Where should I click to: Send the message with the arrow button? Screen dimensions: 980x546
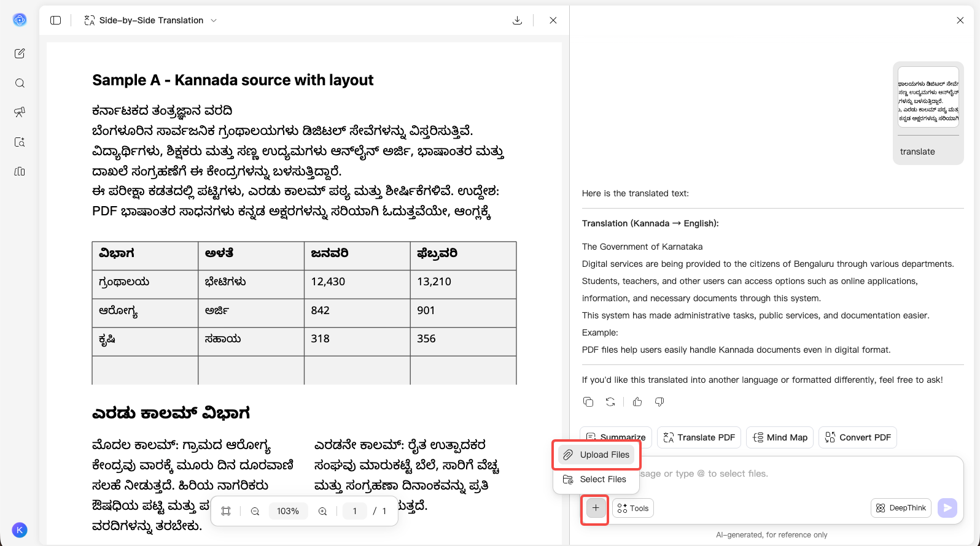pyautogui.click(x=947, y=508)
